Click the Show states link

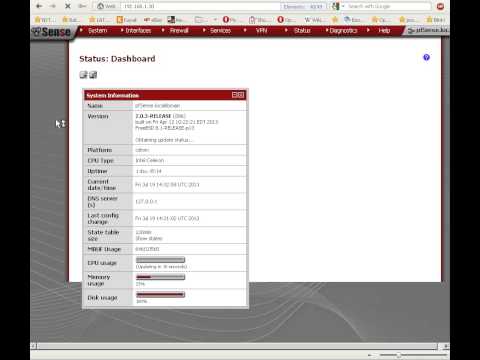(x=149, y=238)
